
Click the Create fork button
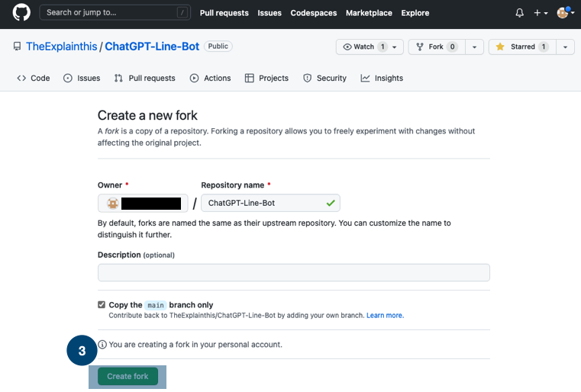tap(127, 377)
